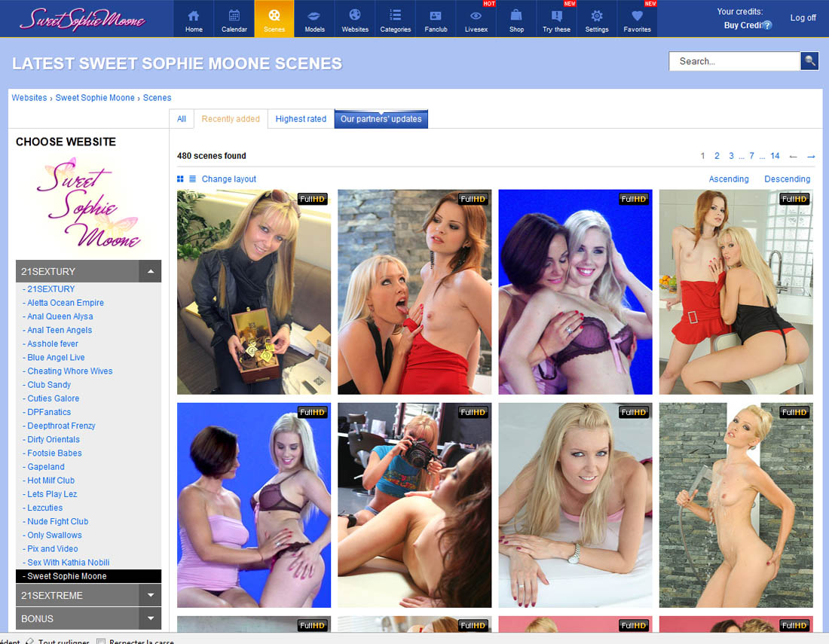Open the Categories list icon
Viewport: 829px width, 644px height.
click(x=395, y=15)
